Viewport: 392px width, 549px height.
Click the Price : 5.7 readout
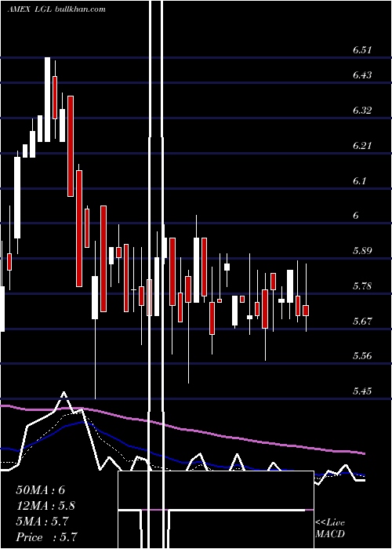[46, 537]
